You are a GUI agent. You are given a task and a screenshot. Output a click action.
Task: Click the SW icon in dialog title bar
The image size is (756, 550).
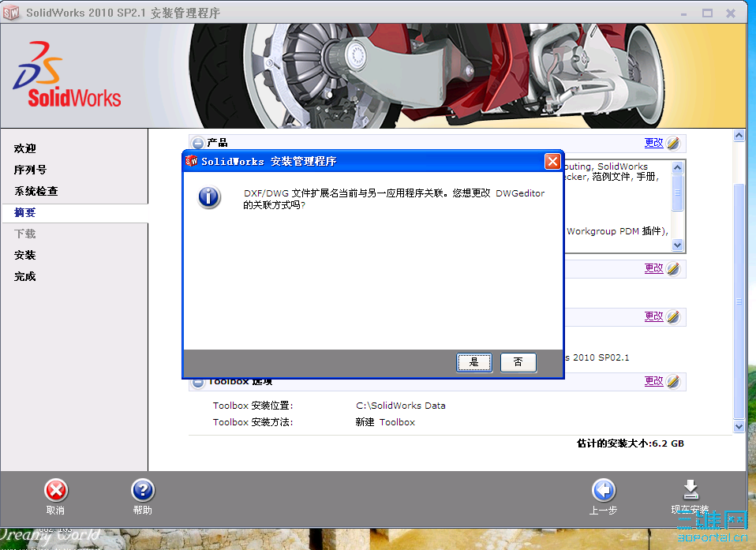[192, 160]
